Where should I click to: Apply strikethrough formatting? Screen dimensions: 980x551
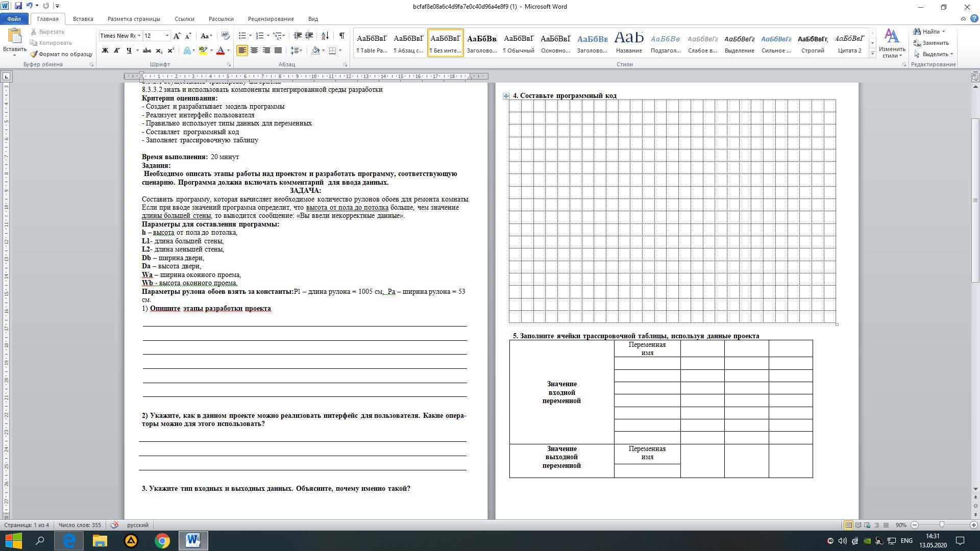tap(147, 51)
